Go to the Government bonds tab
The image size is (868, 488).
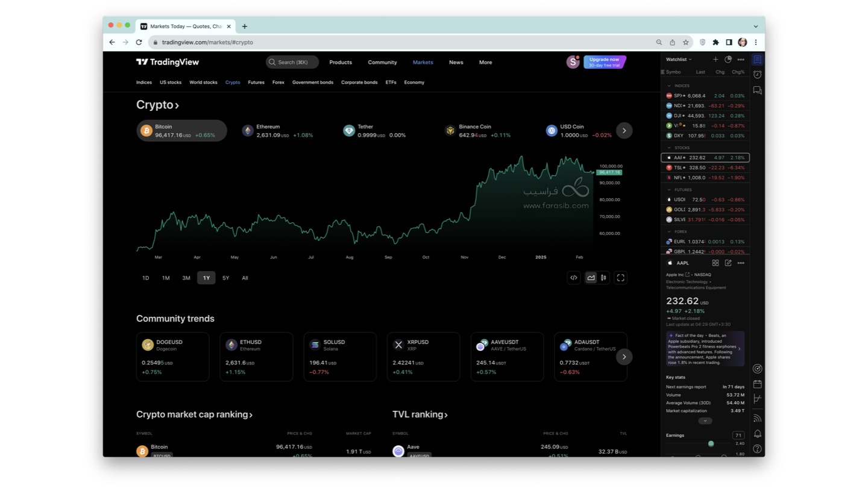coord(313,83)
